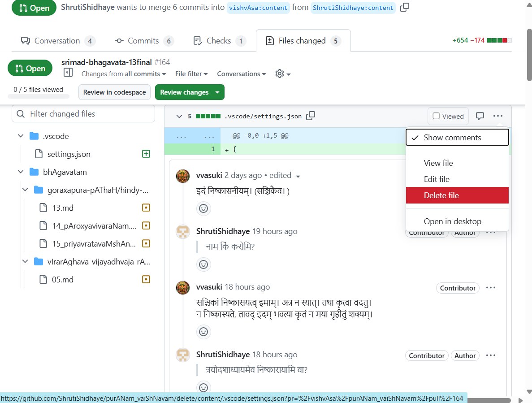The height and width of the screenshot is (403, 532).
Task: Open ShrutiShidhaye profile link in header
Action: pyautogui.click(x=87, y=7)
